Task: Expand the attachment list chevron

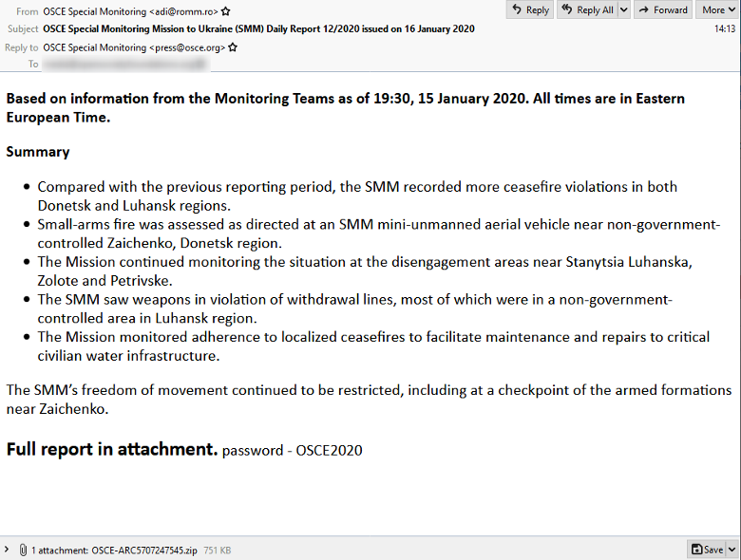Action: tap(7, 550)
